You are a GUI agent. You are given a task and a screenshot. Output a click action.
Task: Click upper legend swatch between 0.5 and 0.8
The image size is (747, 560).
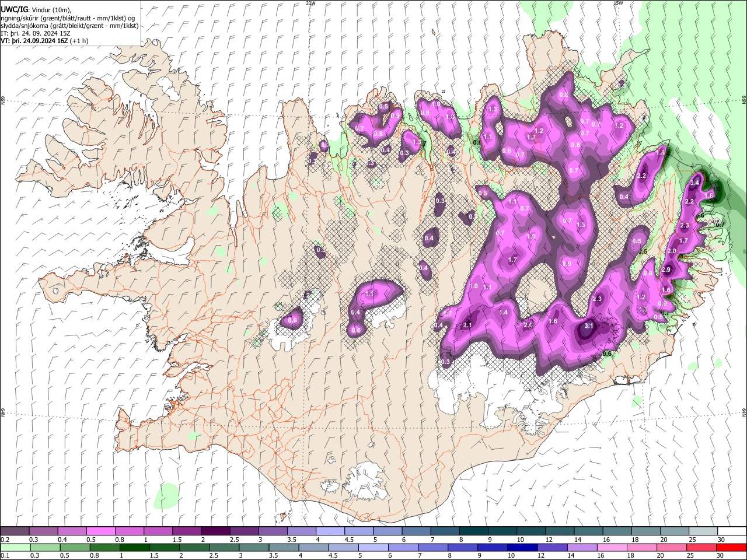coord(101,531)
